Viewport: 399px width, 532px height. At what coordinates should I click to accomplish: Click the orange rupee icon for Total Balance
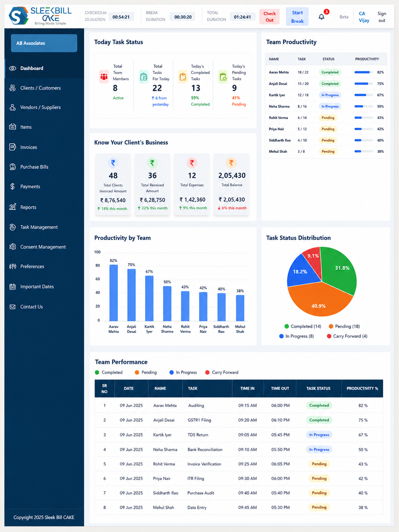pos(231,162)
